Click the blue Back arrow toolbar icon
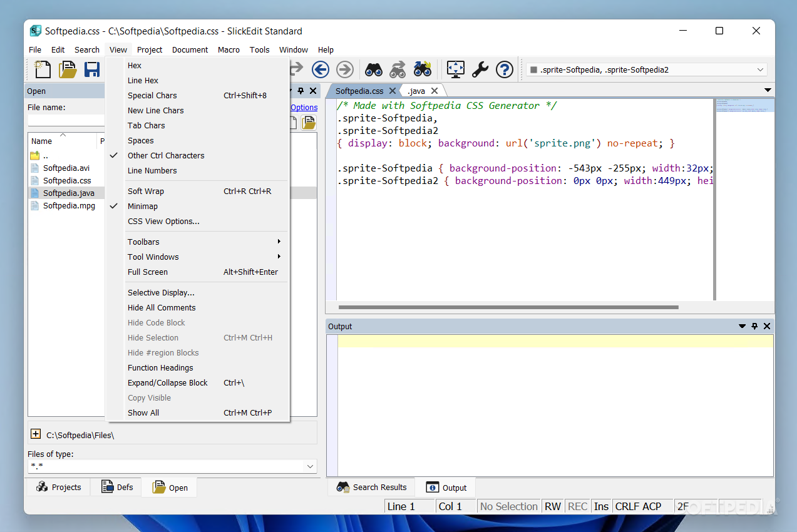The image size is (797, 532). point(321,69)
